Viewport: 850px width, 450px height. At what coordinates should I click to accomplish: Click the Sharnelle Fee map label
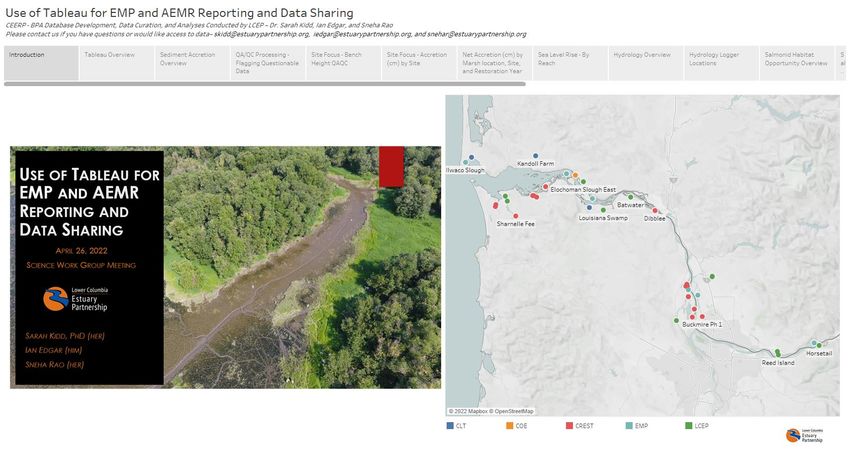click(x=516, y=223)
